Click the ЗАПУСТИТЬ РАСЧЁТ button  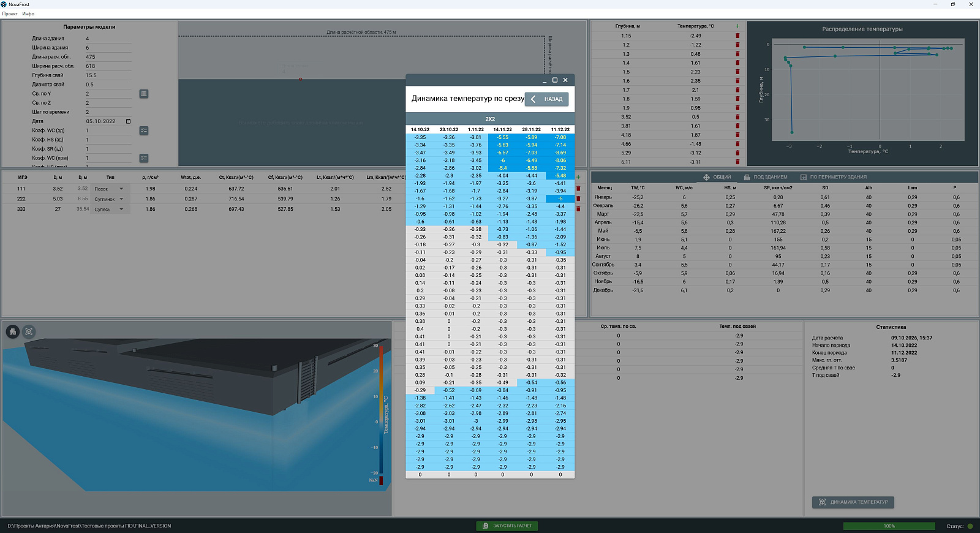[507, 526]
